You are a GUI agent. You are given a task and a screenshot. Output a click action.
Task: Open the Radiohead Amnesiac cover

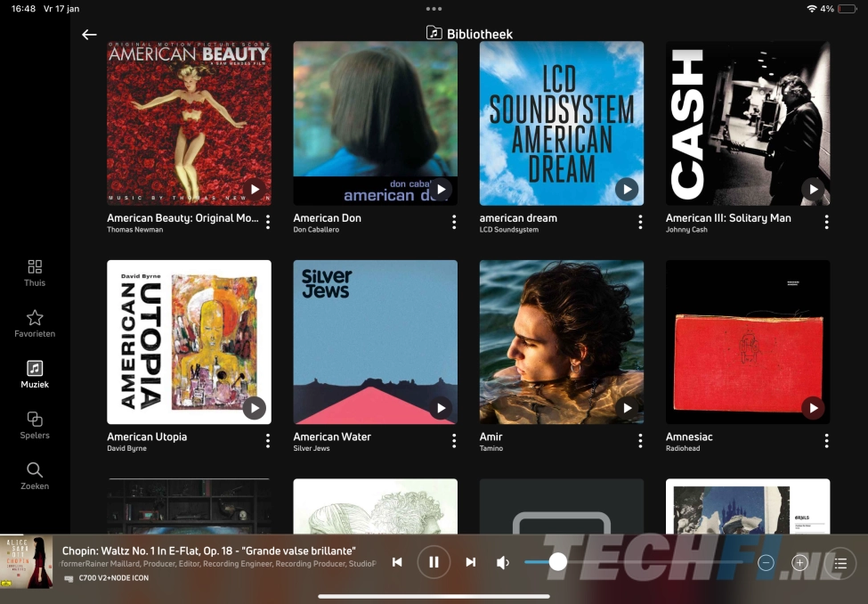(748, 342)
